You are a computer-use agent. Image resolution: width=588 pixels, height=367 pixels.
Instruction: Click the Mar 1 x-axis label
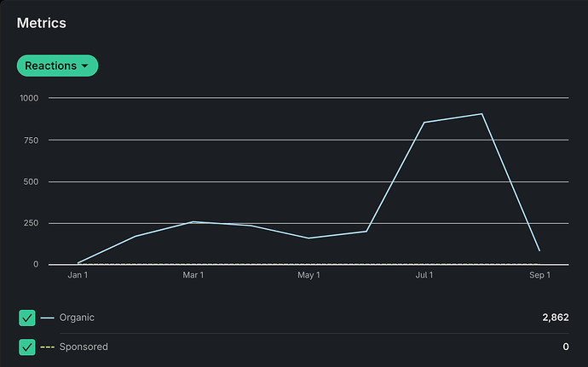click(x=193, y=275)
